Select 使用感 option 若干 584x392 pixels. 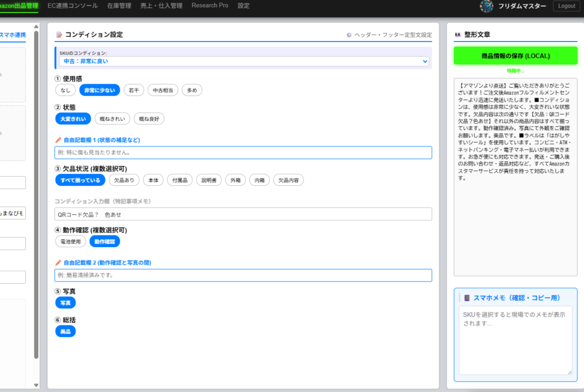[x=133, y=90]
